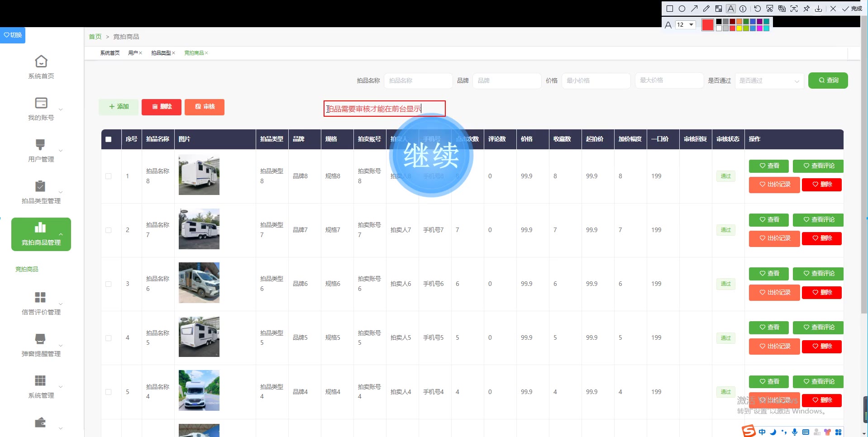Open the soft keyboard icon
This screenshot has width=868, height=437.
pyautogui.click(x=806, y=432)
